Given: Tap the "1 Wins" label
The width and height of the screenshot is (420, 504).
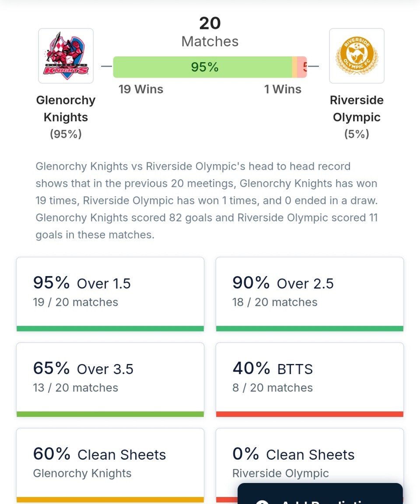Looking at the screenshot, I should point(283,89).
